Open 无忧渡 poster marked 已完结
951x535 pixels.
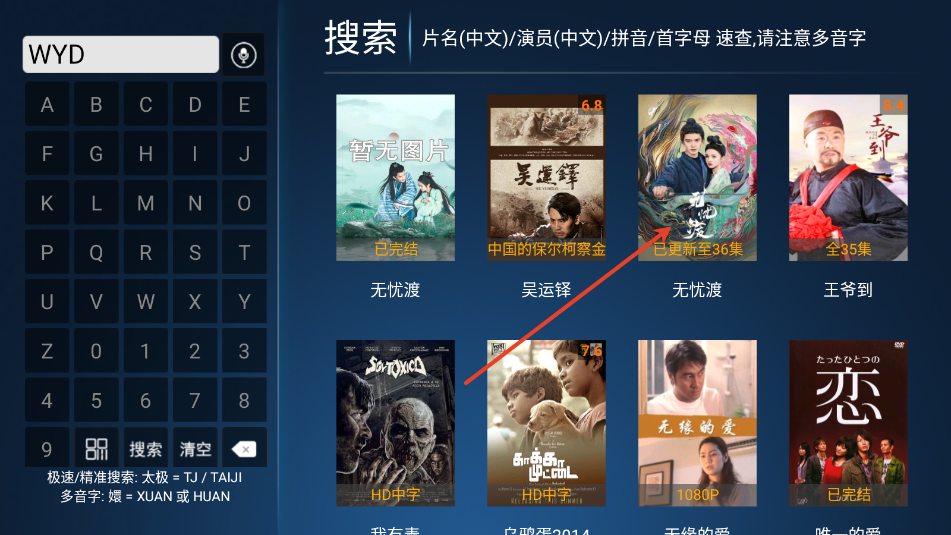point(395,178)
